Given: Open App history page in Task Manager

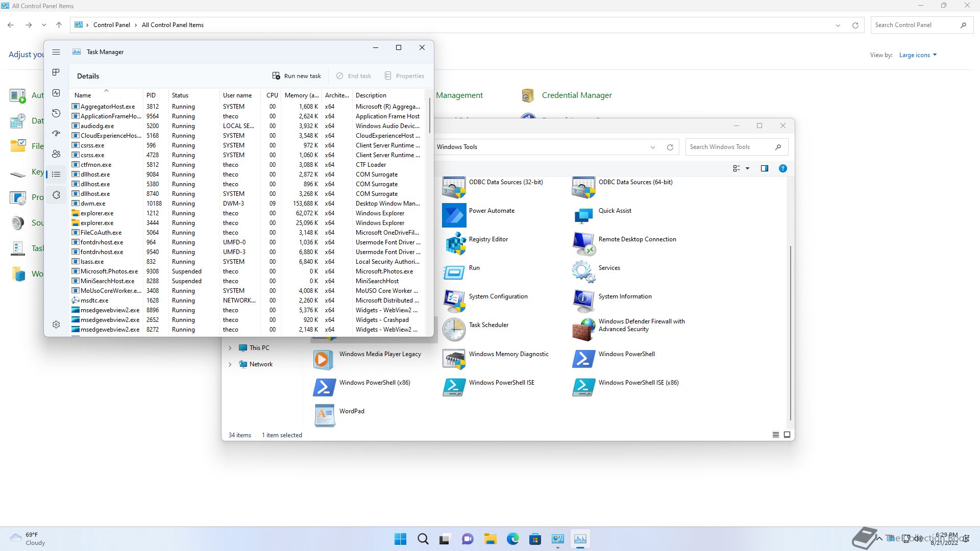Looking at the screenshot, I should point(56,113).
